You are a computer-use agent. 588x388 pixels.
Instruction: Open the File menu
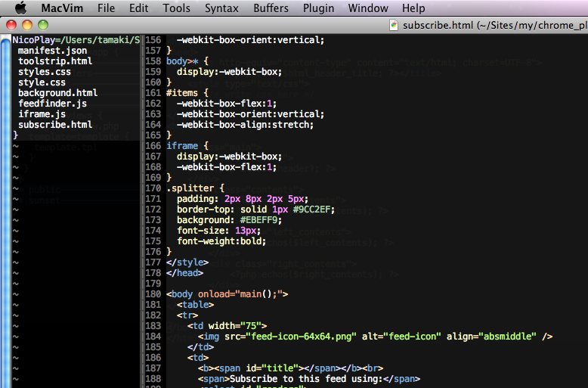tap(106, 8)
